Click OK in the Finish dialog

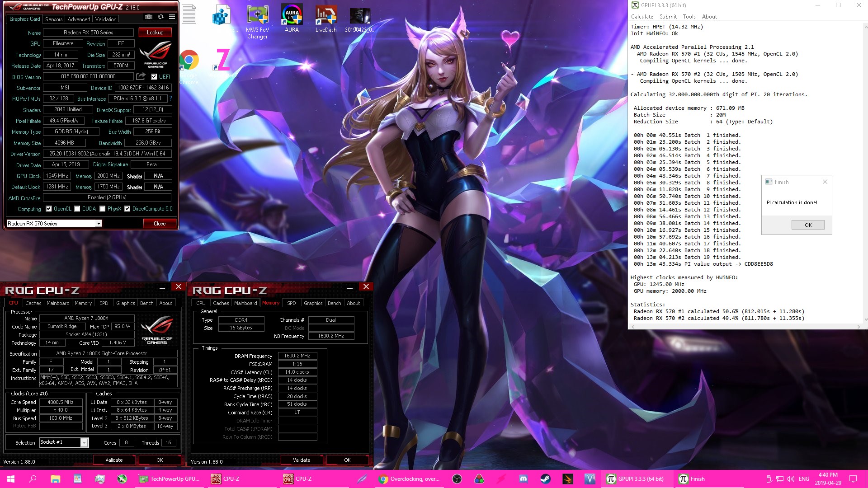(808, 225)
